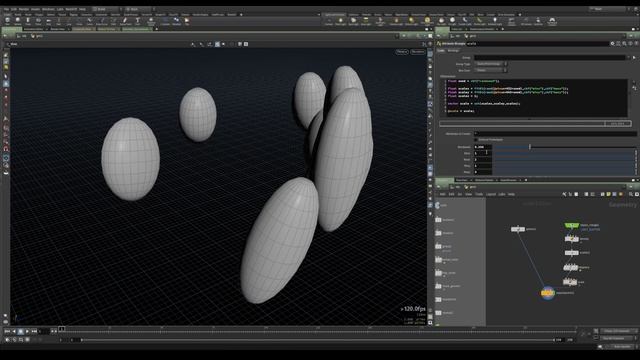Select the Spray Paint shelf tool
This screenshot has height=360, width=640.
125,21
